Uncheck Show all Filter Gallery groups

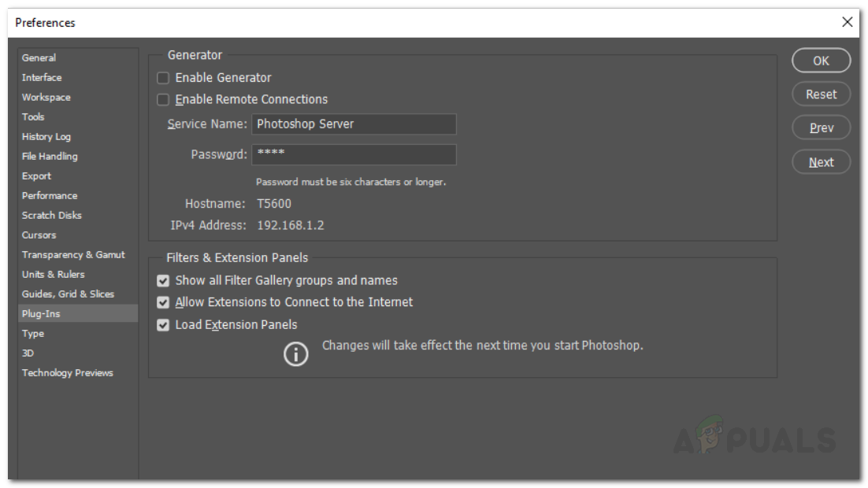tap(163, 280)
